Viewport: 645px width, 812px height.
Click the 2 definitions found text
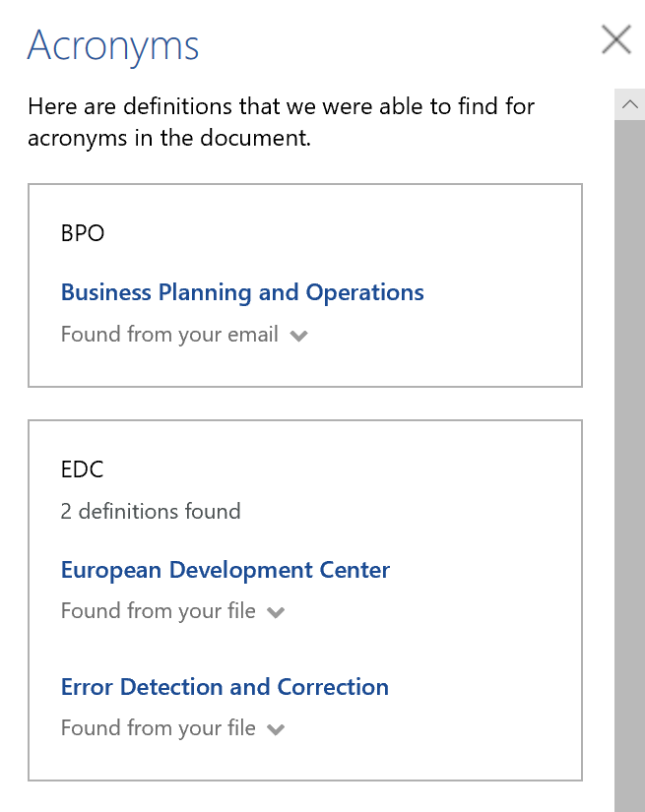tap(151, 511)
